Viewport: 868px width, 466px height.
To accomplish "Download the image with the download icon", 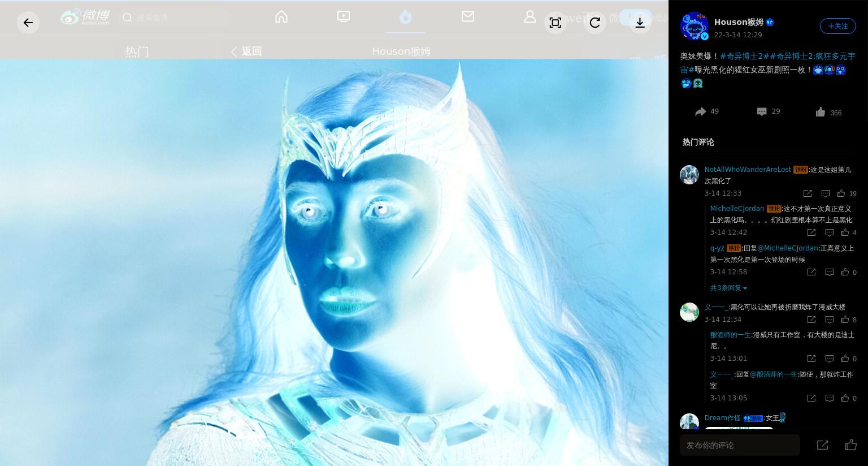I will (640, 23).
